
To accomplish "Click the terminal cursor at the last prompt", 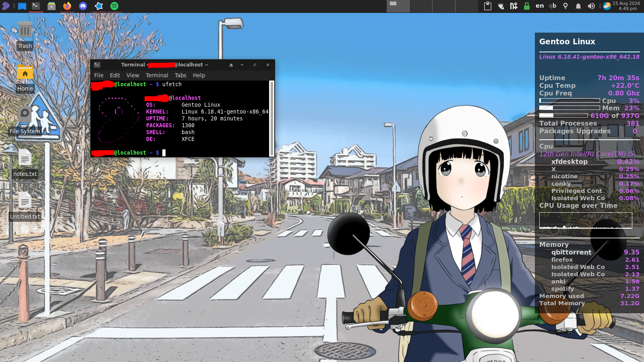I will (x=164, y=153).
